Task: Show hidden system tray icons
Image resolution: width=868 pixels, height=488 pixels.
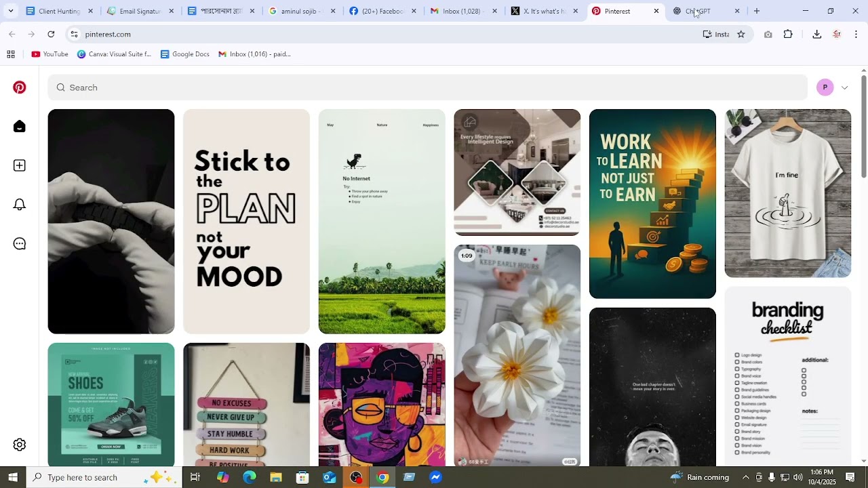Action: 746,477
